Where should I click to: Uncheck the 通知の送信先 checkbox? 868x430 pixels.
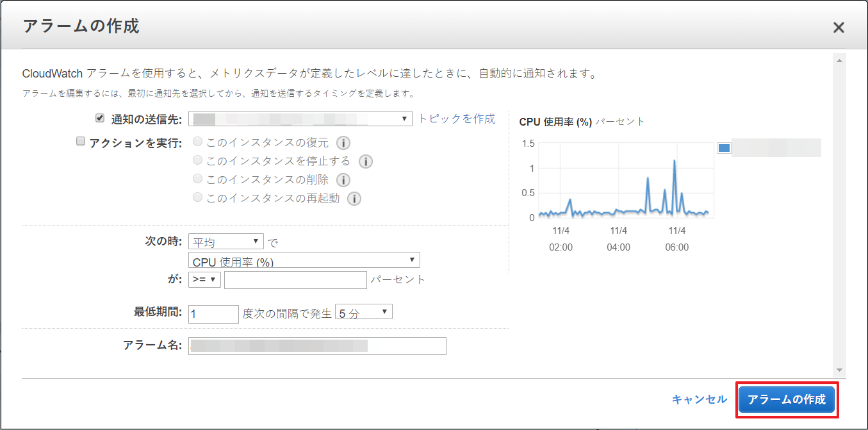click(99, 119)
